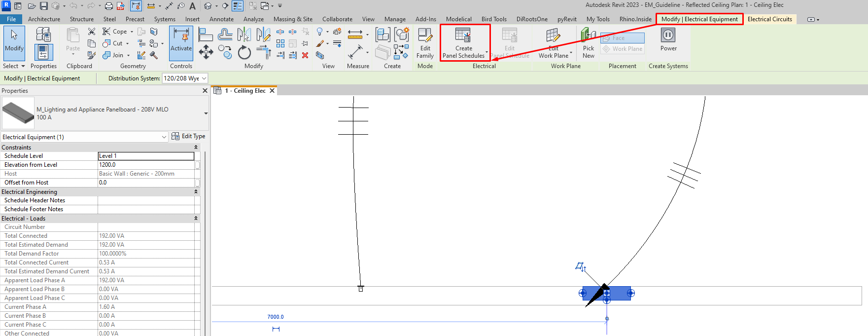The image size is (868, 336).
Task: Export to PDF using the quick access icon
Action: (x=120, y=6)
